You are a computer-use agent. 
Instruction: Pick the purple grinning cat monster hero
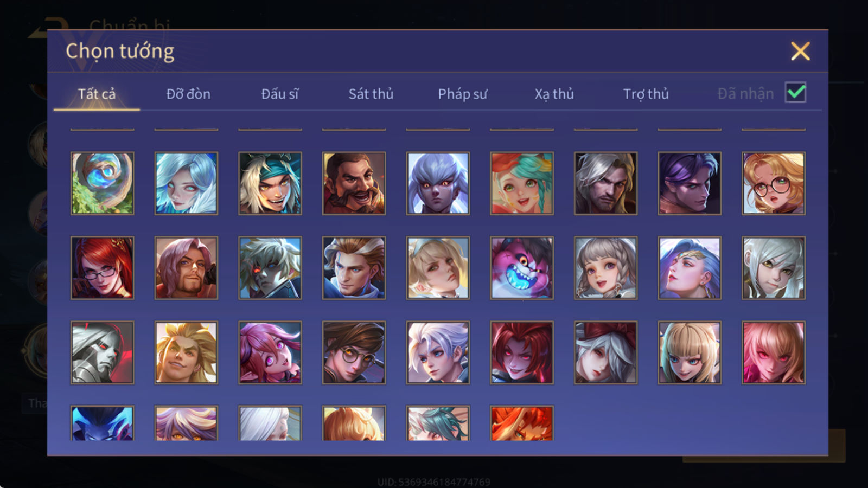point(522,268)
